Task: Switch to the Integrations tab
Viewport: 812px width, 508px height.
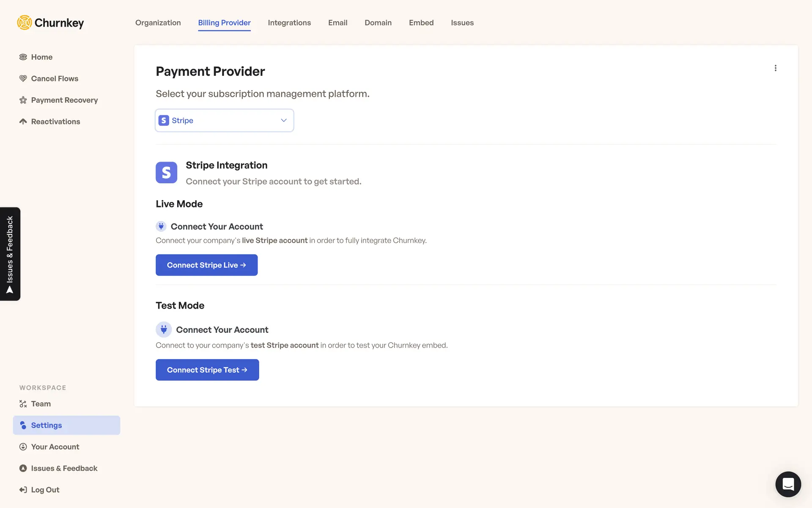Action: coord(289,23)
